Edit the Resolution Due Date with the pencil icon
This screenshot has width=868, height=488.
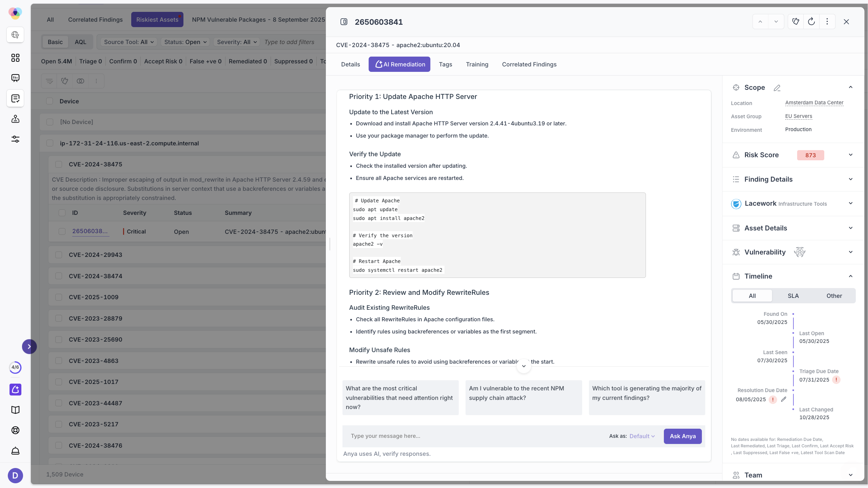point(784,399)
